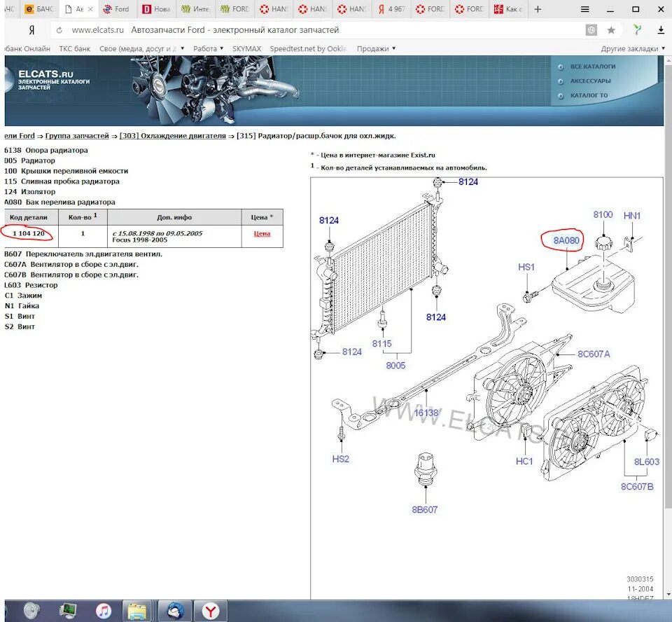The width and height of the screenshot is (672, 622).
Task: Open the 'ТКС банк' bookmark
Action: [x=75, y=48]
